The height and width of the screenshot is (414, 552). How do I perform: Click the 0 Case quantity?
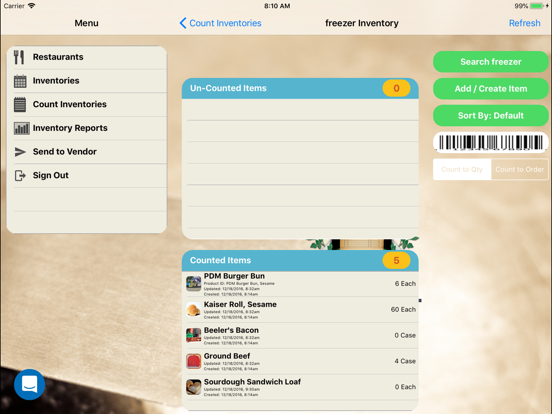tap(405, 335)
